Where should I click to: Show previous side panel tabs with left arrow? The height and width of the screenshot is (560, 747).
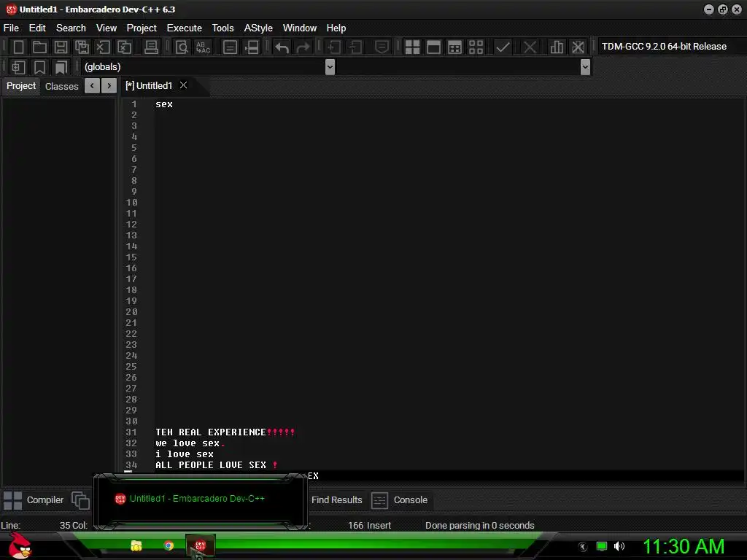(92, 86)
